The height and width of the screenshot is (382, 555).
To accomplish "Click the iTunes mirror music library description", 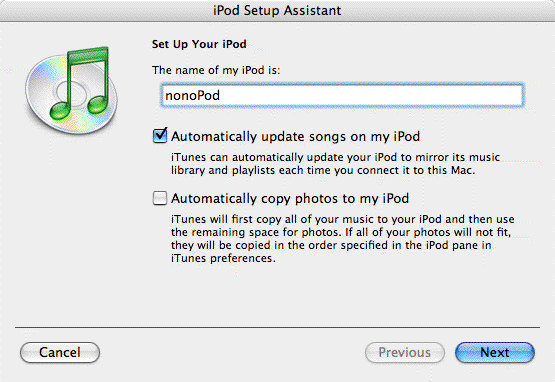I will click(335, 164).
